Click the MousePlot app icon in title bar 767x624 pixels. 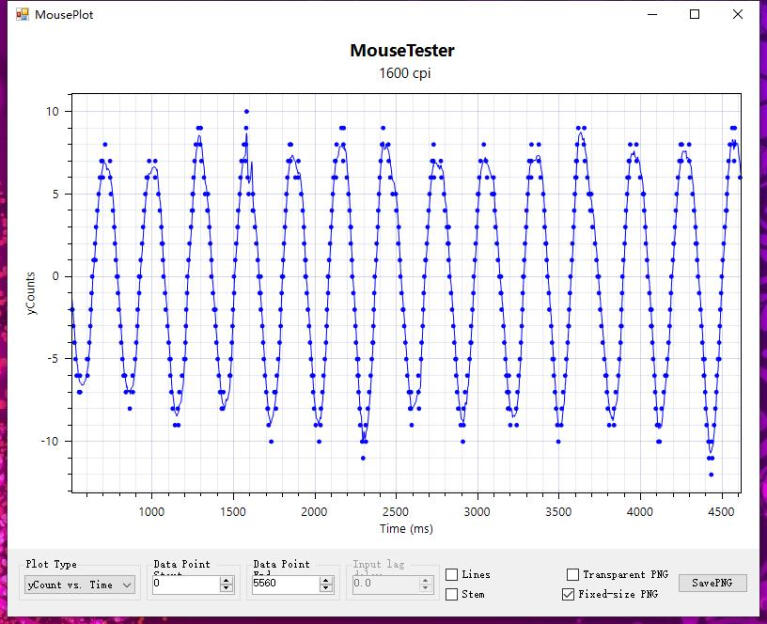22,15
